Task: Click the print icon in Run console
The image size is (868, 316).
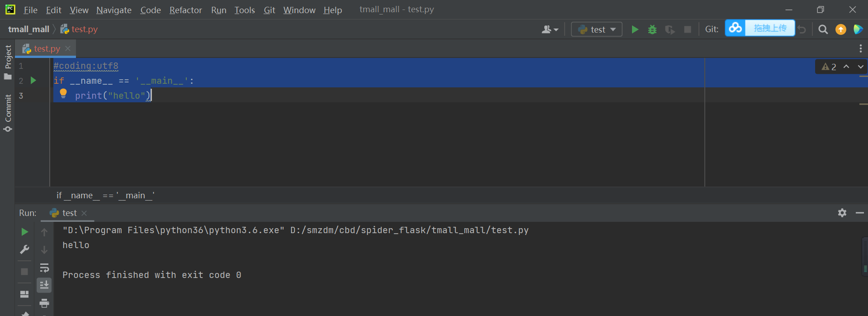Action: coord(44,303)
